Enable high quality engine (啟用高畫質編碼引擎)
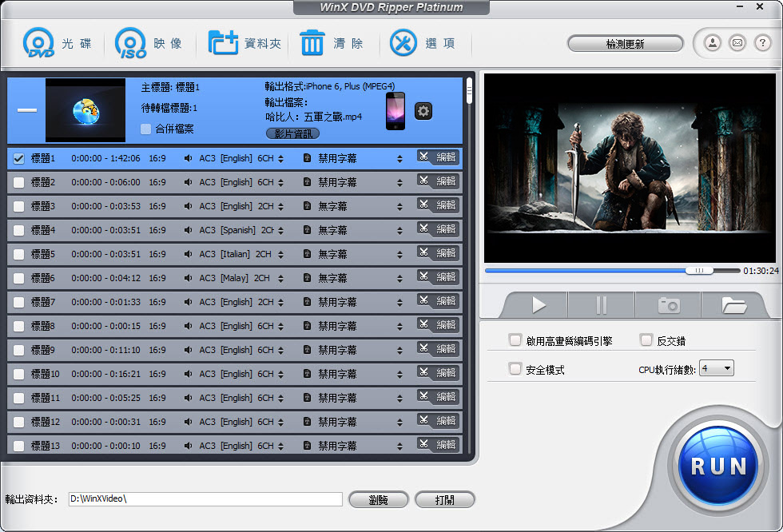 (x=515, y=340)
